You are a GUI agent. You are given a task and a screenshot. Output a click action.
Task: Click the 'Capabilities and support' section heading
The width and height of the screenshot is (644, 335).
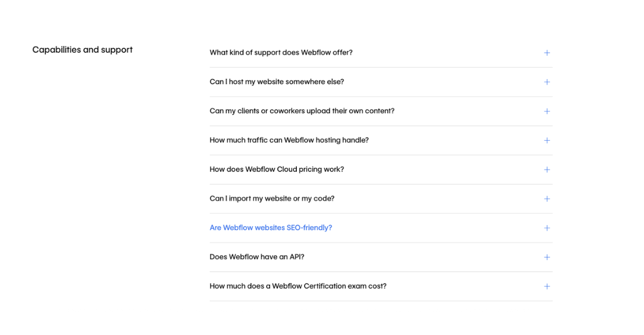tap(82, 50)
